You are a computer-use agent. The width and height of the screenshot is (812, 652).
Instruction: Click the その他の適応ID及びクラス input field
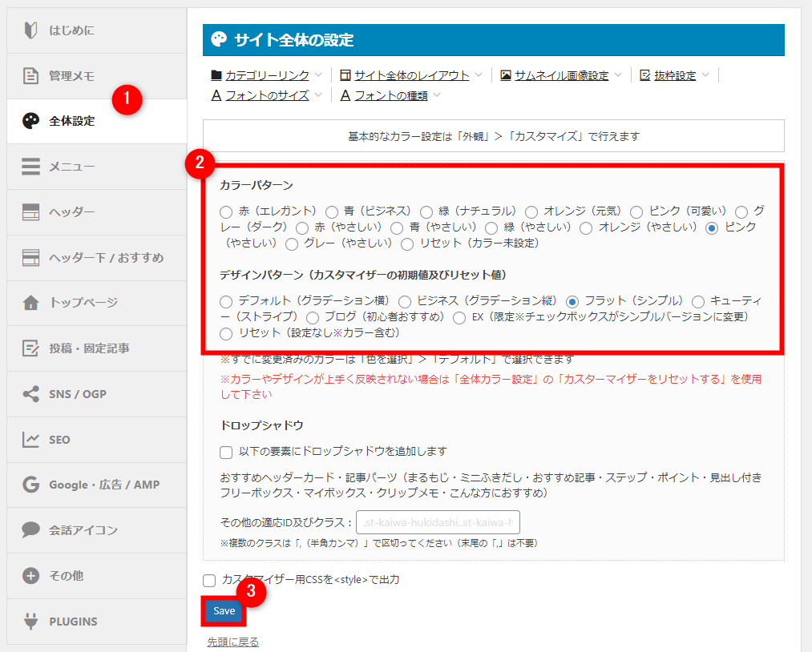(438, 523)
